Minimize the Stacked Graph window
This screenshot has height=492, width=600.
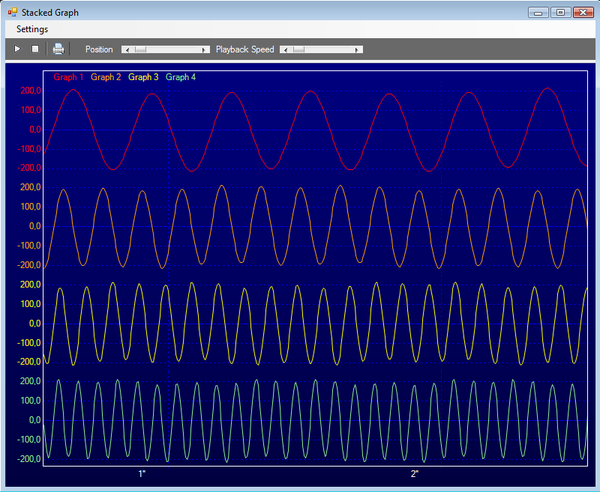540,12
